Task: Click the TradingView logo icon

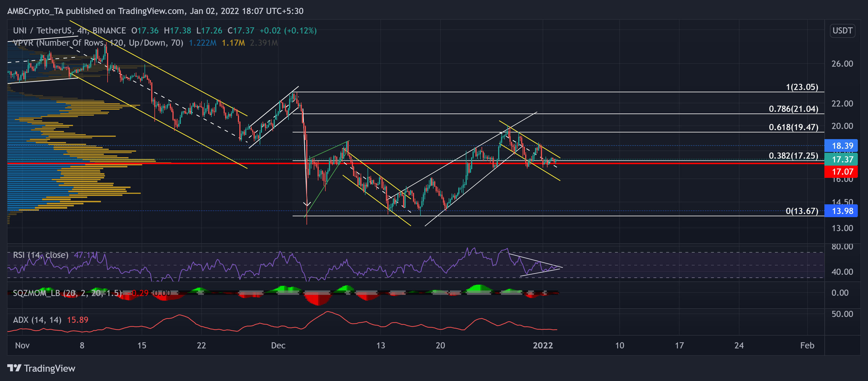Action: (15, 368)
